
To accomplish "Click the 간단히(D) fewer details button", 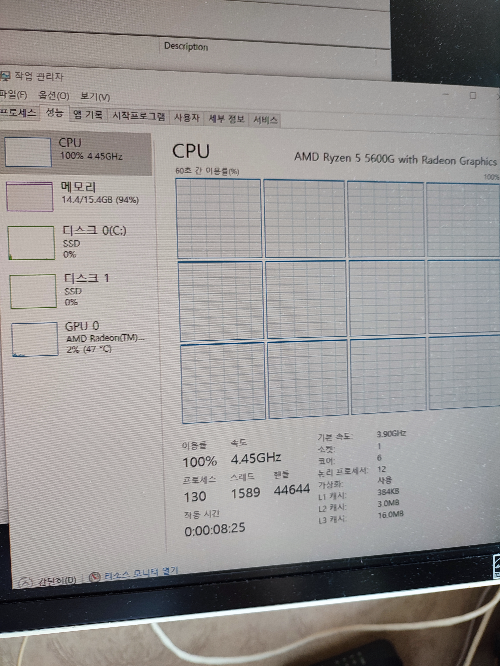I will [57, 580].
